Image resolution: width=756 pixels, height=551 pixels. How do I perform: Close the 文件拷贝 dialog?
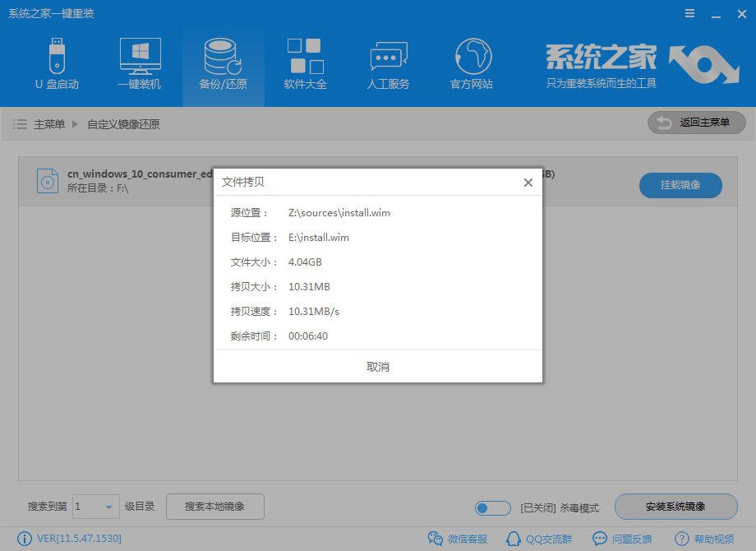tap(528, 183)
